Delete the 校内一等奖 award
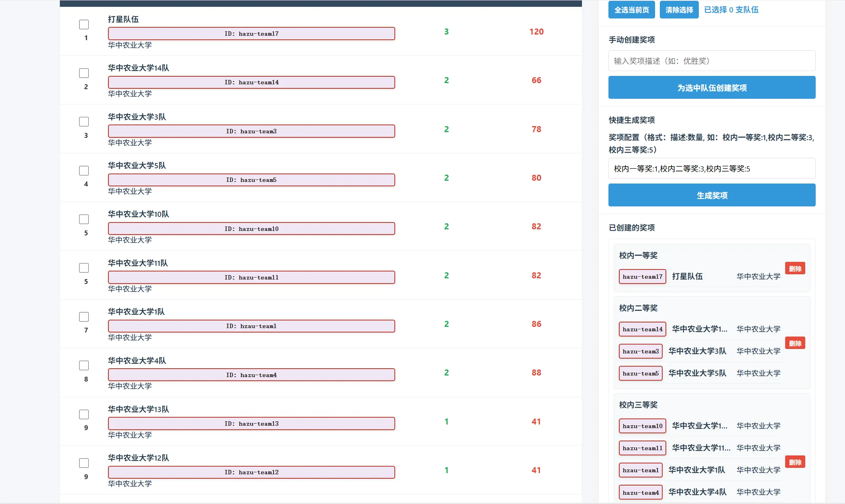The height and width of the screenshot is (504, 845). click(x=795, y=269)
